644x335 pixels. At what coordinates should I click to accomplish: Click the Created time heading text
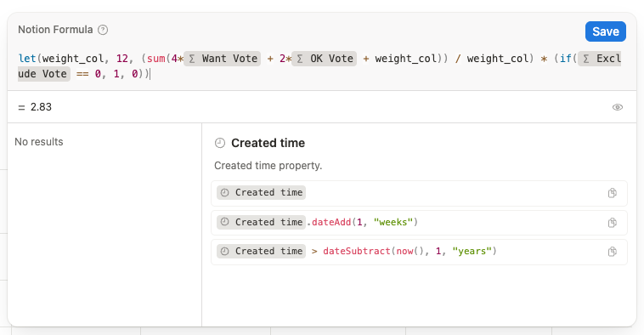(268, 143)
